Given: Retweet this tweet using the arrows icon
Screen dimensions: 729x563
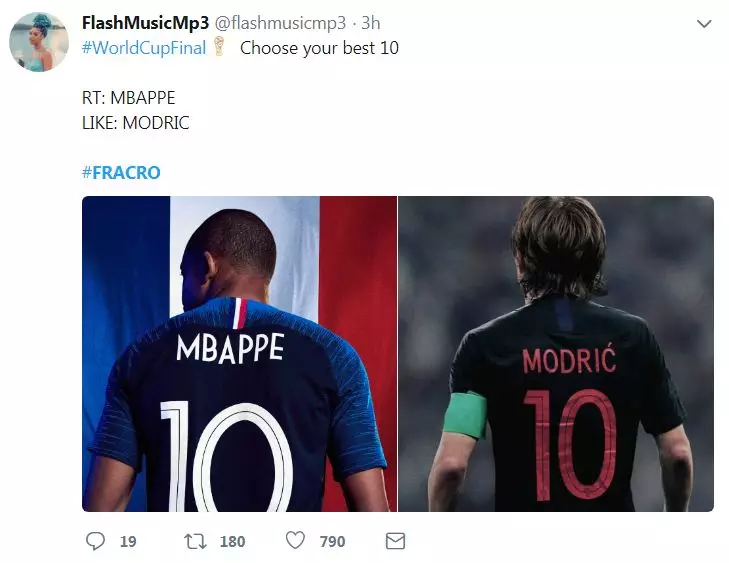Looking at the screenshot, I should tap(194, 541).
